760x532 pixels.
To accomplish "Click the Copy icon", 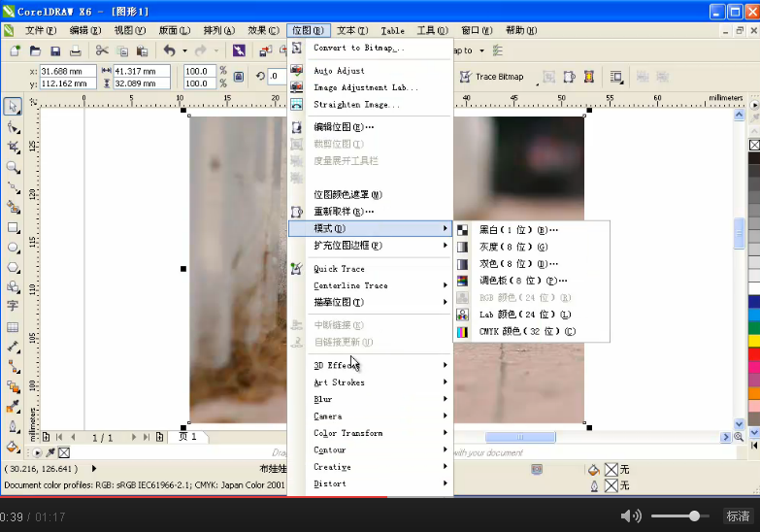I will pyautogui.click(x=122, y=50).
